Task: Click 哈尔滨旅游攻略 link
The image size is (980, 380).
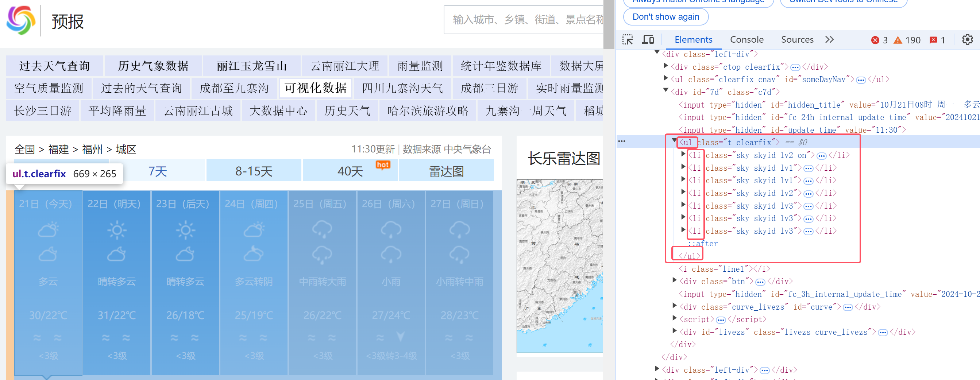Action: [x=428, y=111]
